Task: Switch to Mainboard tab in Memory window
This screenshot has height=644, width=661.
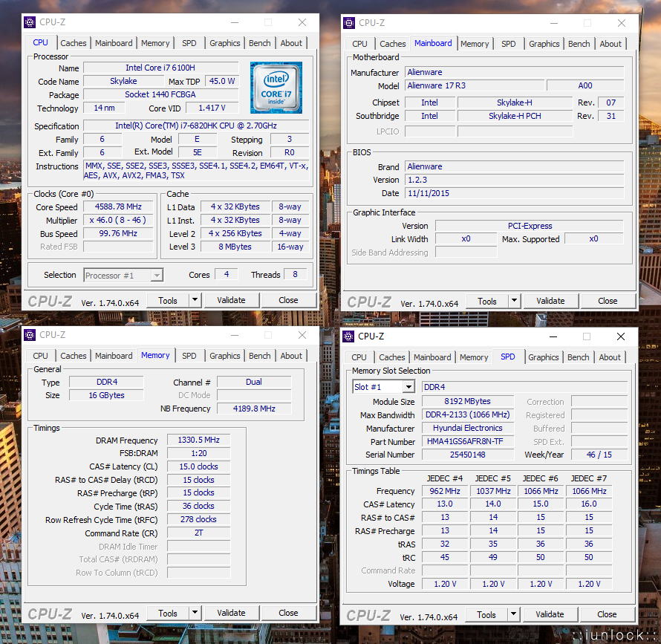Action: coord(114,356)
